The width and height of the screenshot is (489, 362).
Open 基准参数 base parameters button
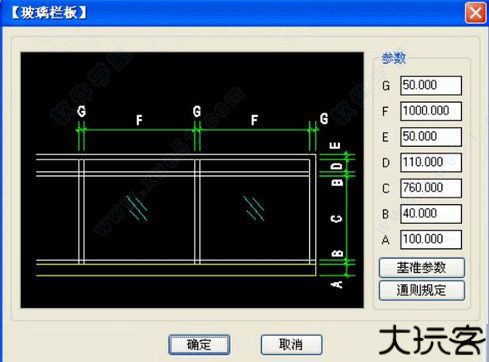coord(422,268)
